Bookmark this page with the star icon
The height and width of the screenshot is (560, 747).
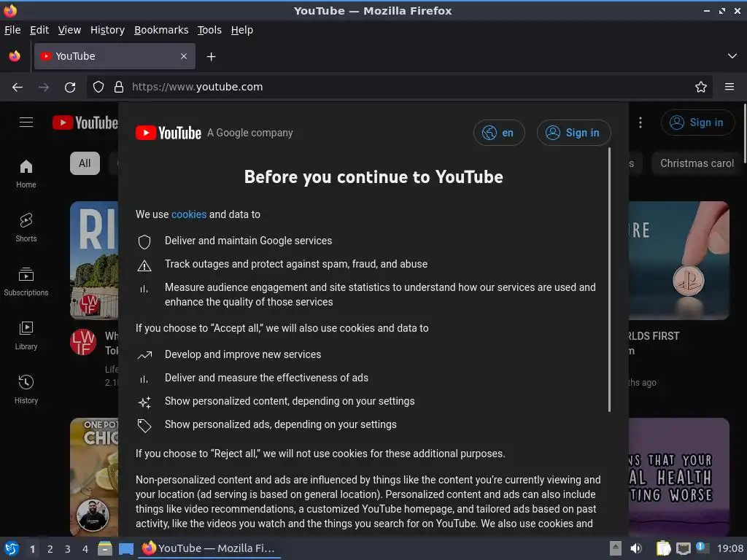[701, 87]
